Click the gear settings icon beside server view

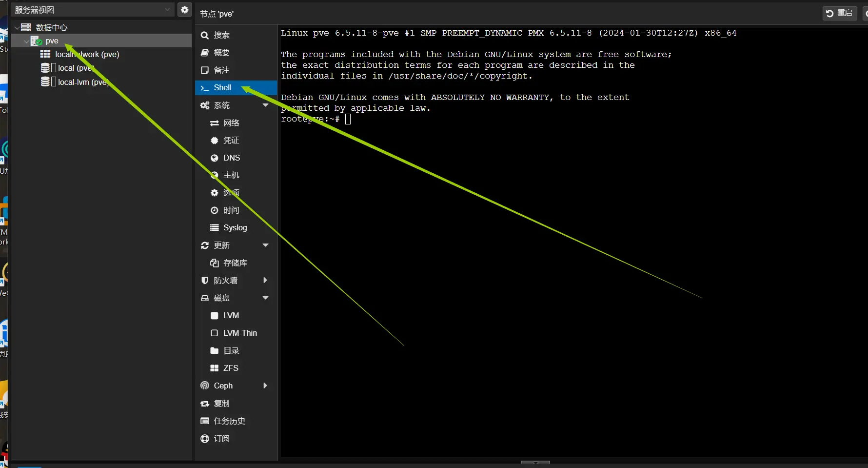184,10
